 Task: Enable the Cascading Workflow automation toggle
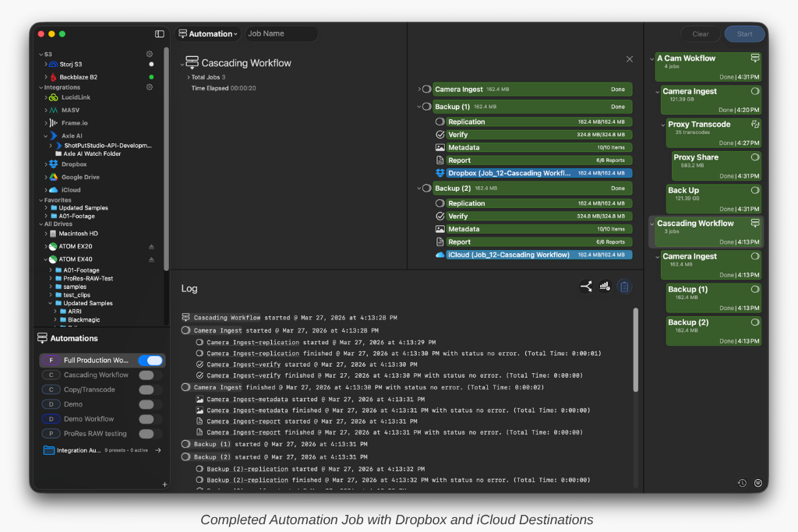pos(147,375)
